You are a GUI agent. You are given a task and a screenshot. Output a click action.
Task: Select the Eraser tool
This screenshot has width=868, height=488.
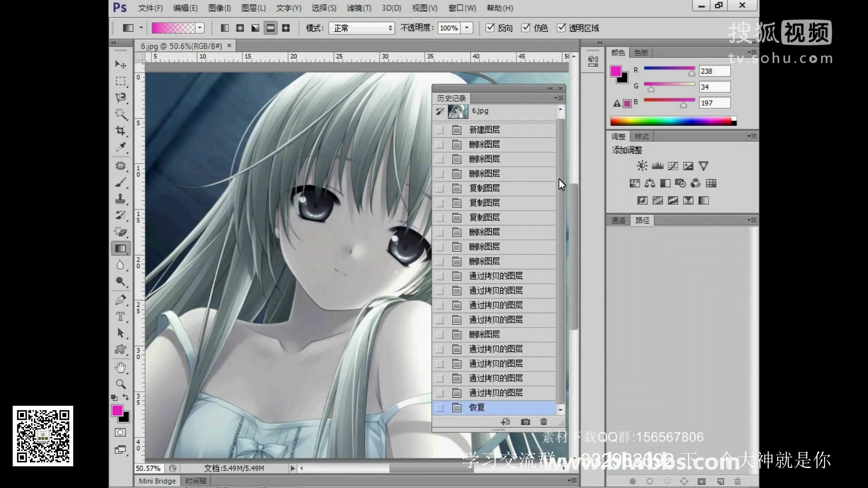120,232
